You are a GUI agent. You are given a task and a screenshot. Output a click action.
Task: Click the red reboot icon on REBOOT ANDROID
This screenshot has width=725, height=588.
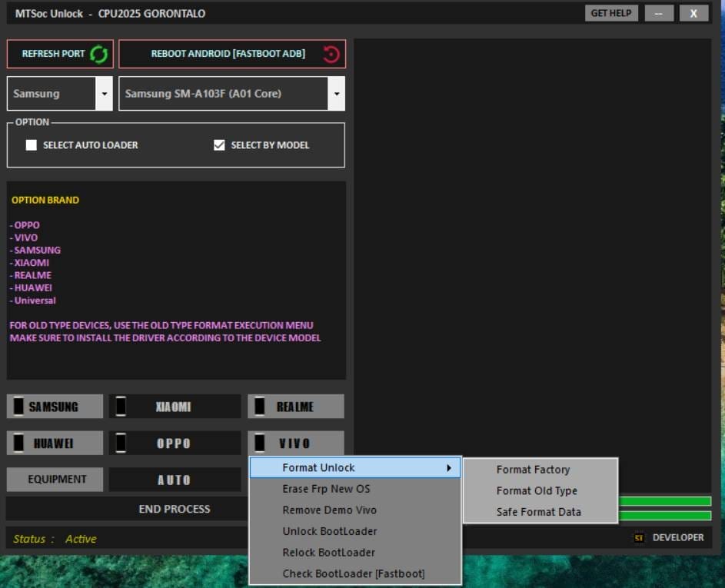[x=330, y=54]
